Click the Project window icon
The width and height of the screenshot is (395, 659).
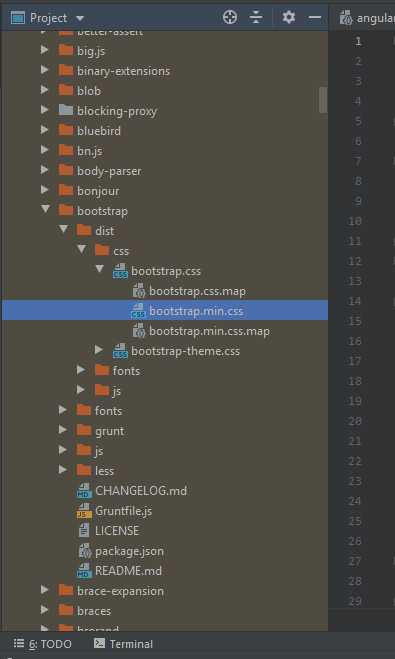pyautogui.click(x=17, y=18)
